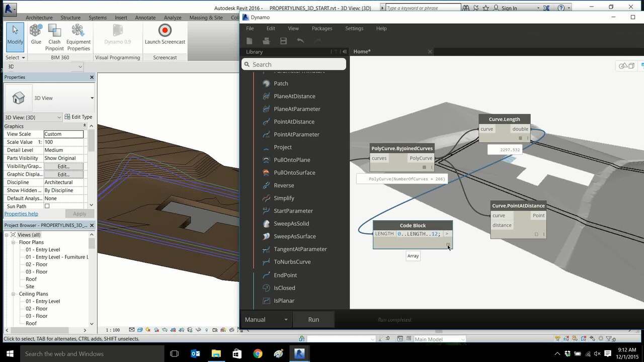Open the Packages menu in Dynamo

tap(321, 28)
